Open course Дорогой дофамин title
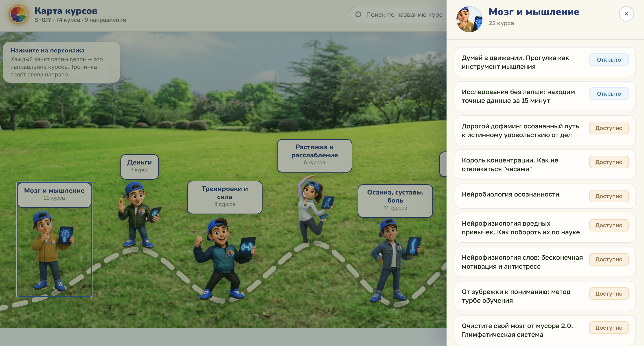This screenshot has width=644, height=346. pyautogui.click(x=520, y=131)
